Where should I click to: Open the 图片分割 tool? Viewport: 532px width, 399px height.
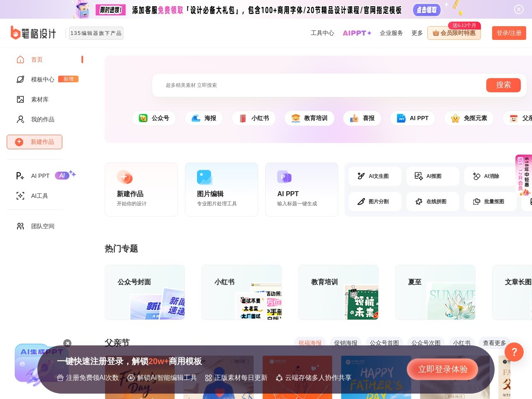pos(375,202)
